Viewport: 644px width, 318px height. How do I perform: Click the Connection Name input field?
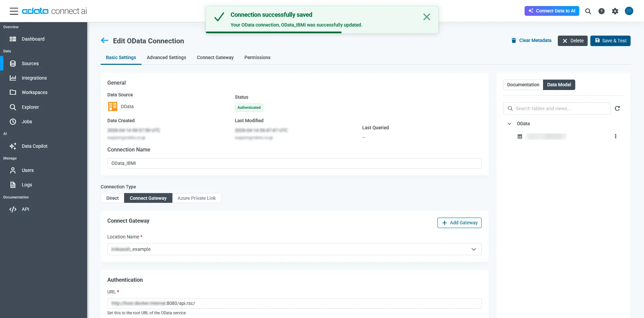294,163
